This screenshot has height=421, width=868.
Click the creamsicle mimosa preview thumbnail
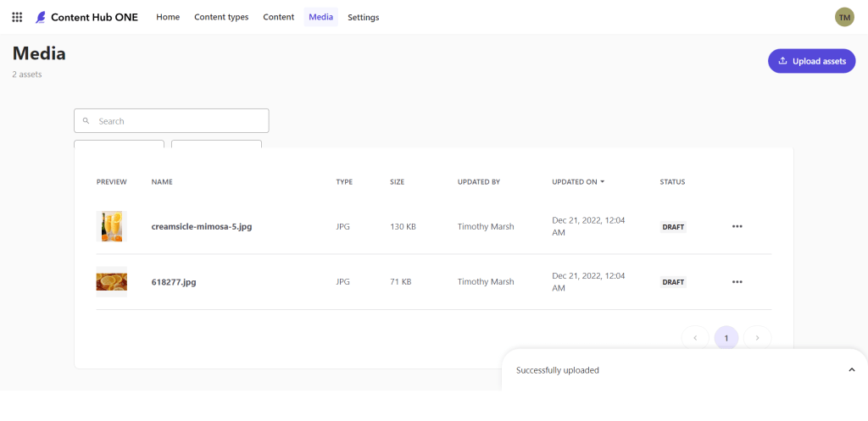(112, 226)
